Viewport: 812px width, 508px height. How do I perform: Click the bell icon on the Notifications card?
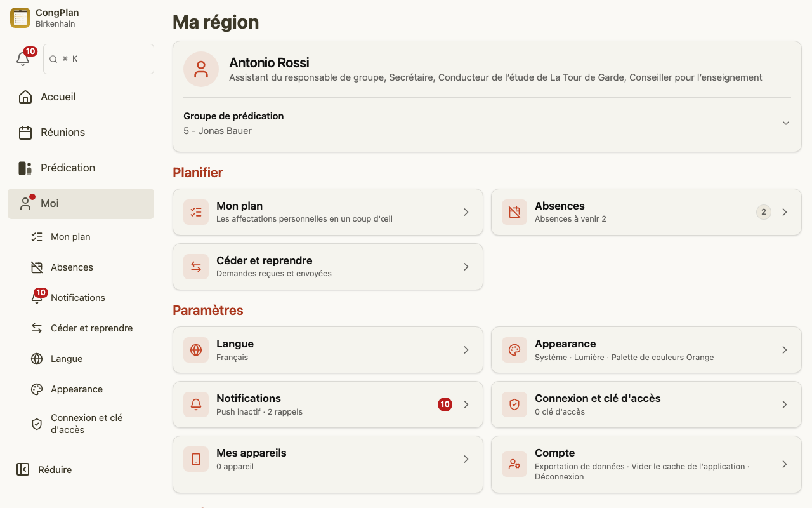point(196,404)
